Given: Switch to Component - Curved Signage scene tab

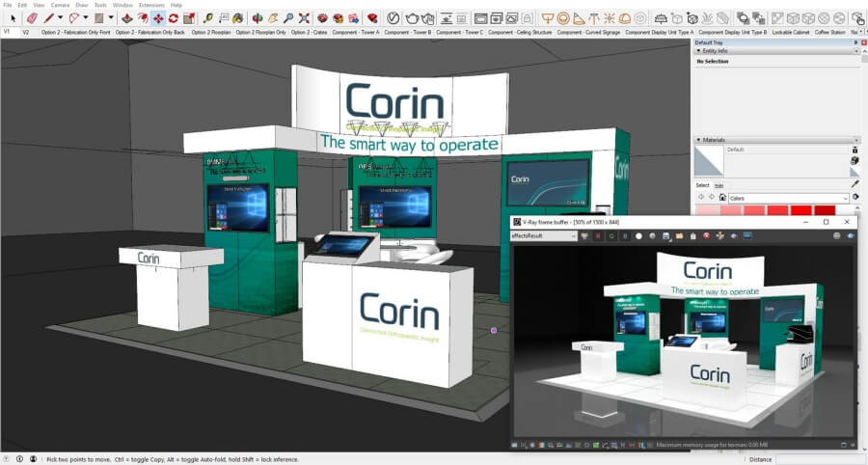Looking at the screenshot, I should click(x=588, y=33).
